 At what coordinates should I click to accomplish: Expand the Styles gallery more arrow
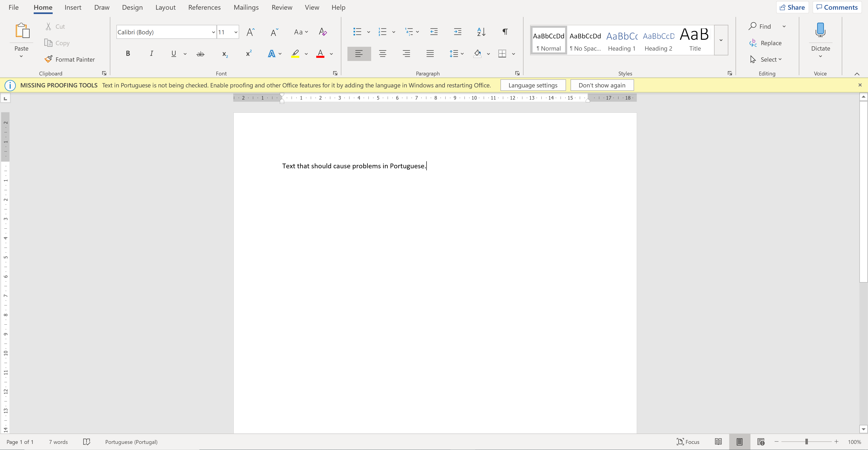pyautogui.click(x=721, y=40)
